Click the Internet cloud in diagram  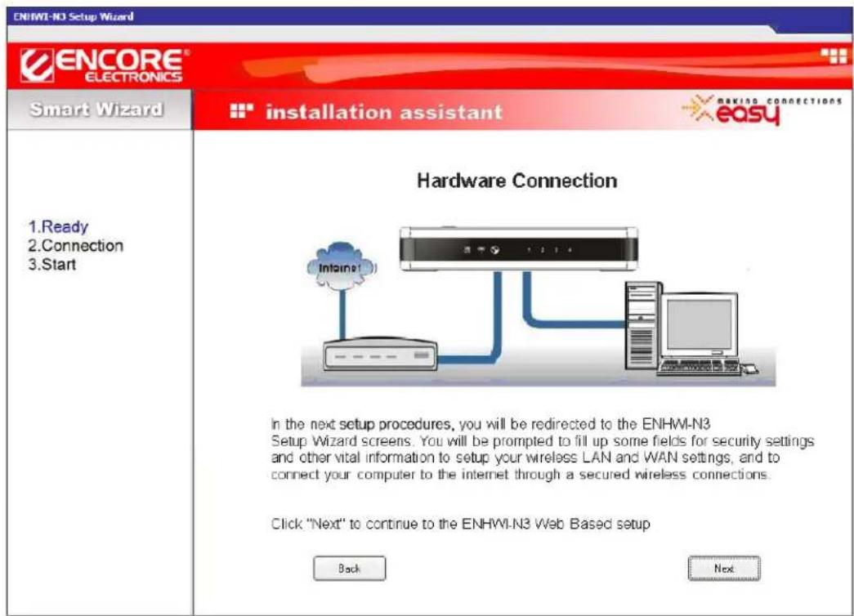pyautogui.click(x=342, y=266)
